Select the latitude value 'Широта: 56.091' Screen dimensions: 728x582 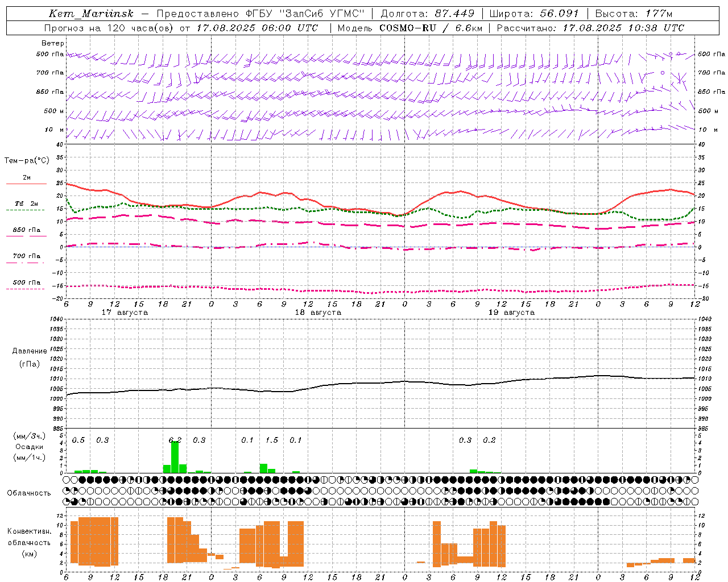(x=533, y=14)
